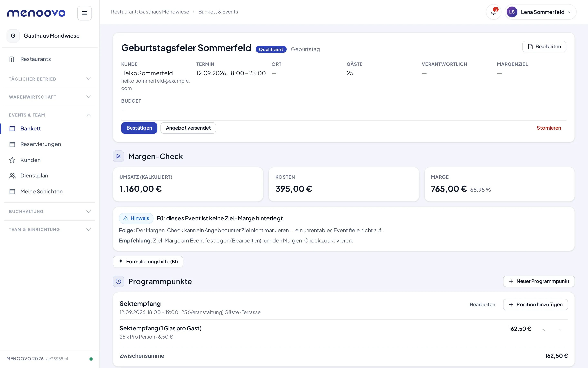The width and height of the screenshot is (588, 368).
Task: Click the Bankett calendar icon
Action: click(12, 129)
